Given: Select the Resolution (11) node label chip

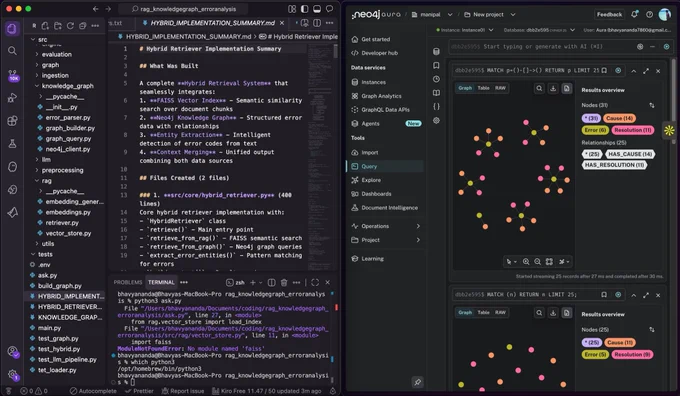Looking at the screenshot, I should [x=633, y=130].
